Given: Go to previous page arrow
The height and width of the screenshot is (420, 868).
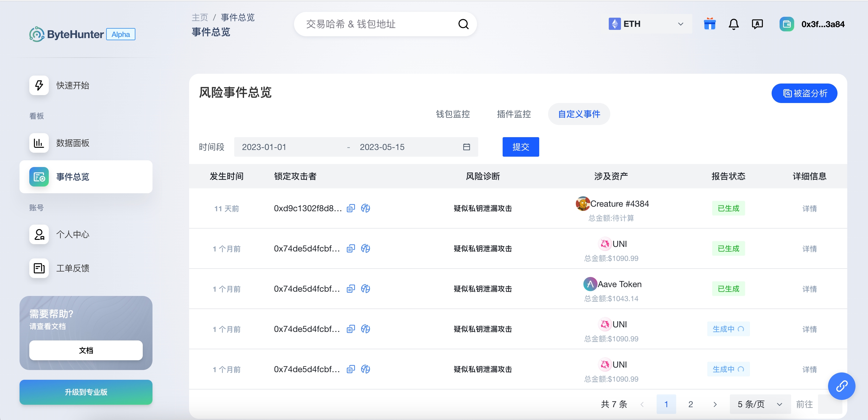Looking at the screenshot, I should click(x=642, y=404).
